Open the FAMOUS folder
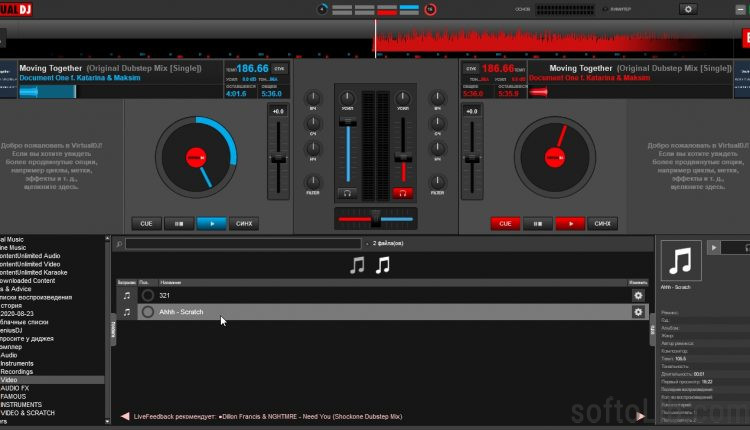This screenshot has width=750, height=430. 13,397
